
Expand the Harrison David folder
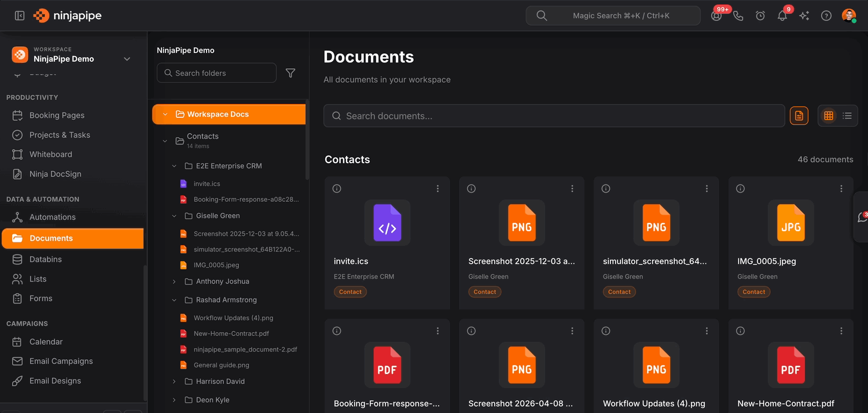click(x=174, y=382)
